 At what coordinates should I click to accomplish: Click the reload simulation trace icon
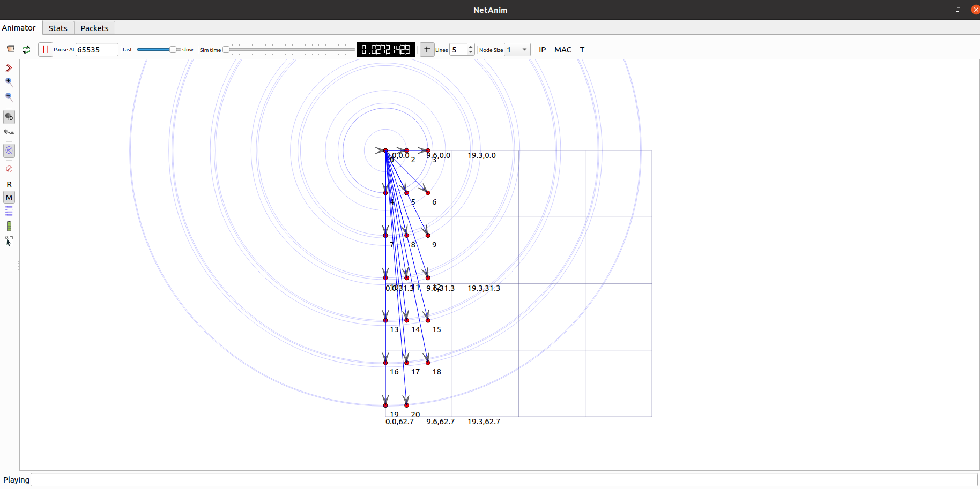tap(26, 49)
